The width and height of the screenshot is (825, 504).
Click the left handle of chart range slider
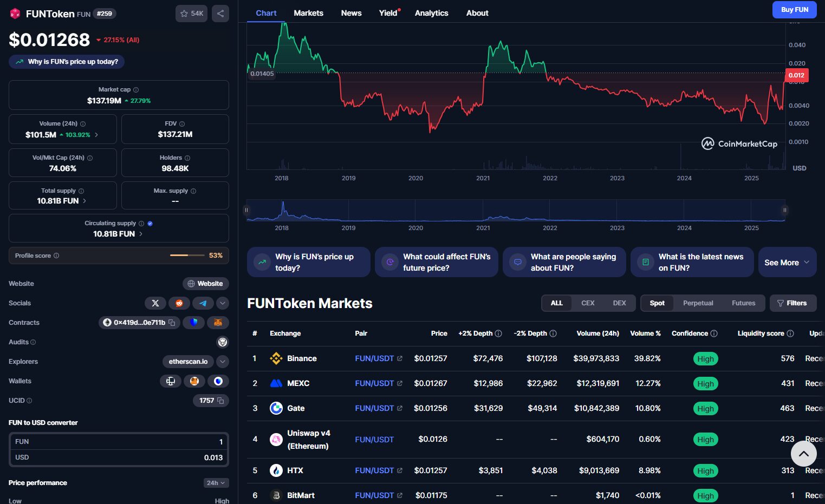tap(246, 210)
